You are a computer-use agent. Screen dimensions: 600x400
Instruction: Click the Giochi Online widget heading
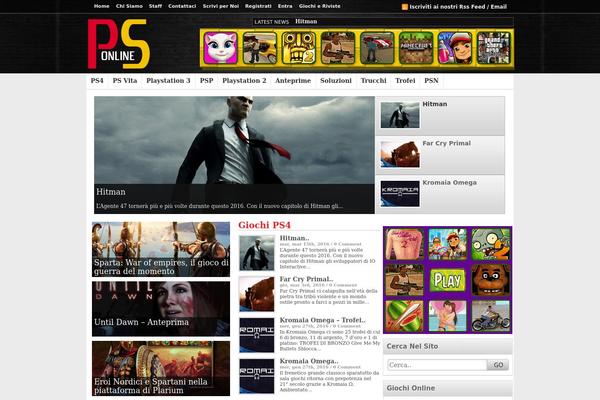[x=411, y=388]
